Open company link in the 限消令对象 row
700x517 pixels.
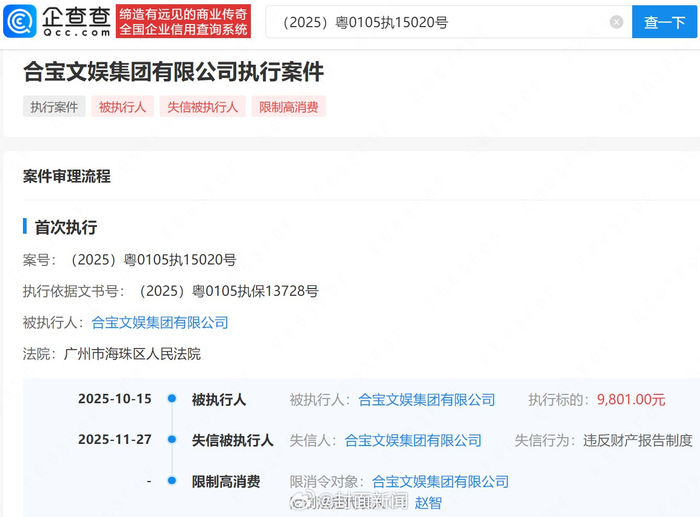pos(440,481)
